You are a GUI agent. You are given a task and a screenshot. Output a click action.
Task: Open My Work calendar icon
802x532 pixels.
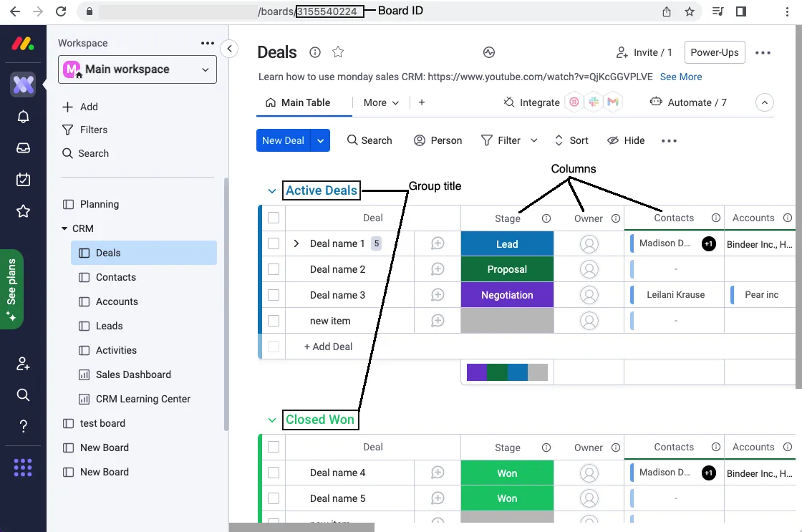pos(23,180)
